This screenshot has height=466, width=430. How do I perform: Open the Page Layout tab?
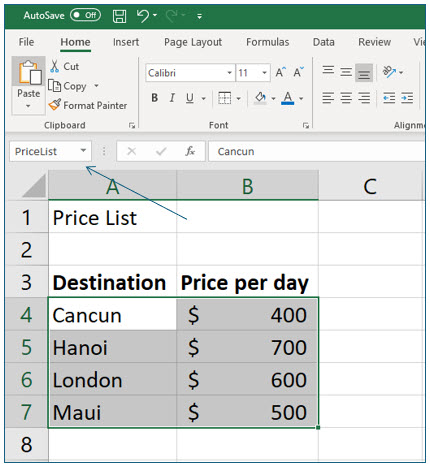click(x=193, y=42)
